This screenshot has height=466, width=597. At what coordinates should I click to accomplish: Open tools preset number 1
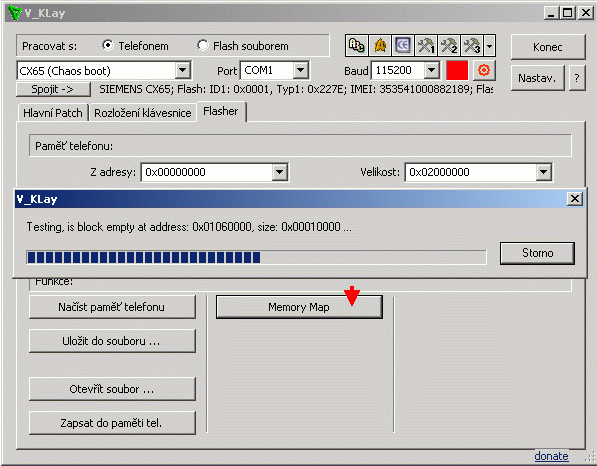click(426, 46)
